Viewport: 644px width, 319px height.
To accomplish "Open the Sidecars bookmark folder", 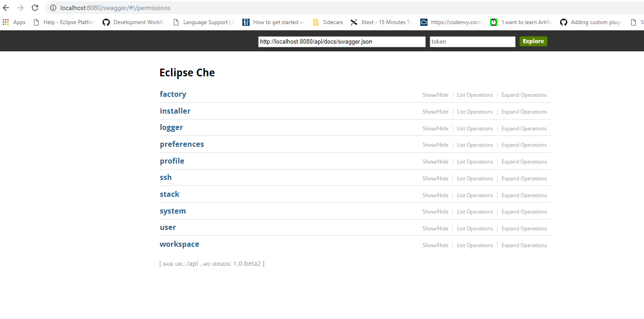I will click(328, 22).
